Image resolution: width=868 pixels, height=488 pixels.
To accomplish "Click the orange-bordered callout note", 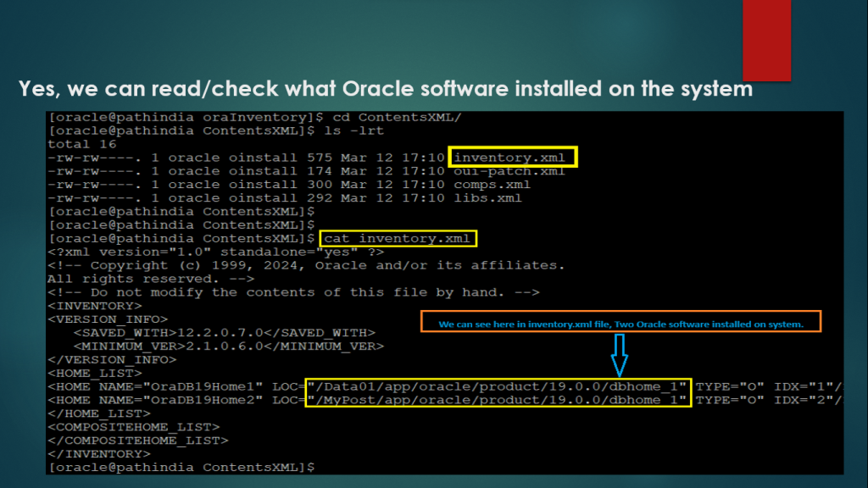I will click(620, 324).
